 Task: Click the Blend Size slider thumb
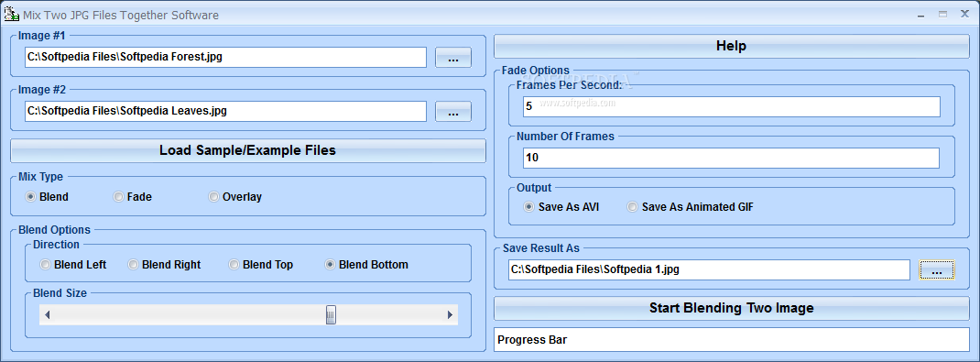tap(331, 315)
